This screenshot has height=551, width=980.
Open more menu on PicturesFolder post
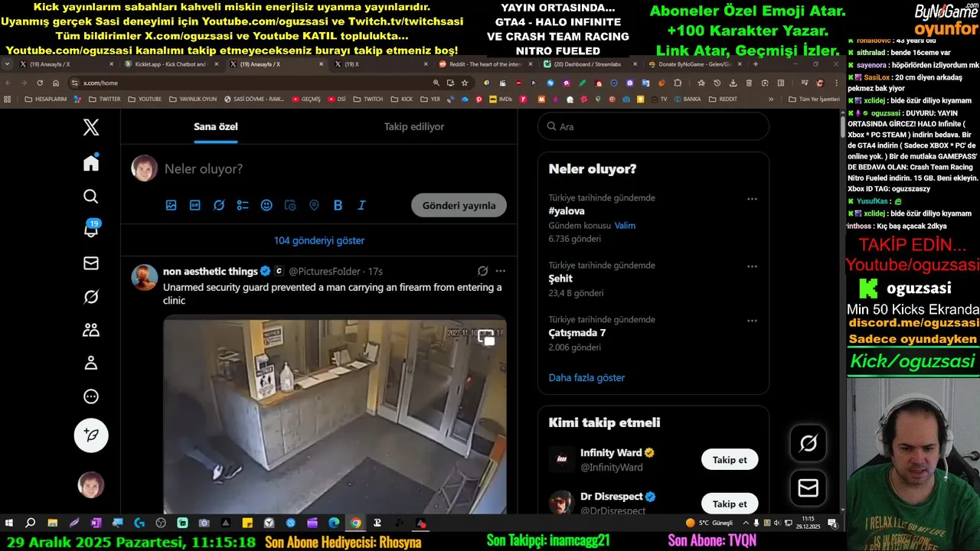coord(501,271)
